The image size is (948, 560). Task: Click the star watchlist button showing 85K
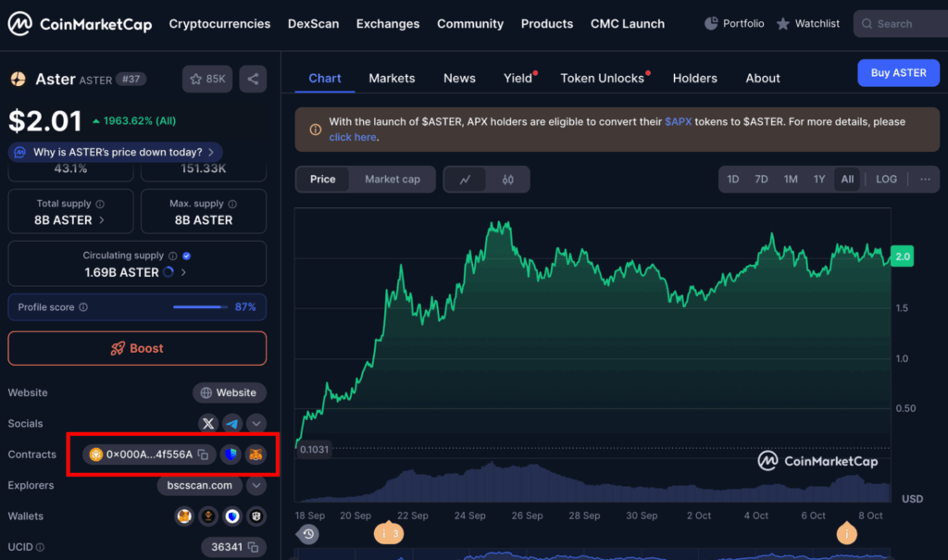point(207,80)
